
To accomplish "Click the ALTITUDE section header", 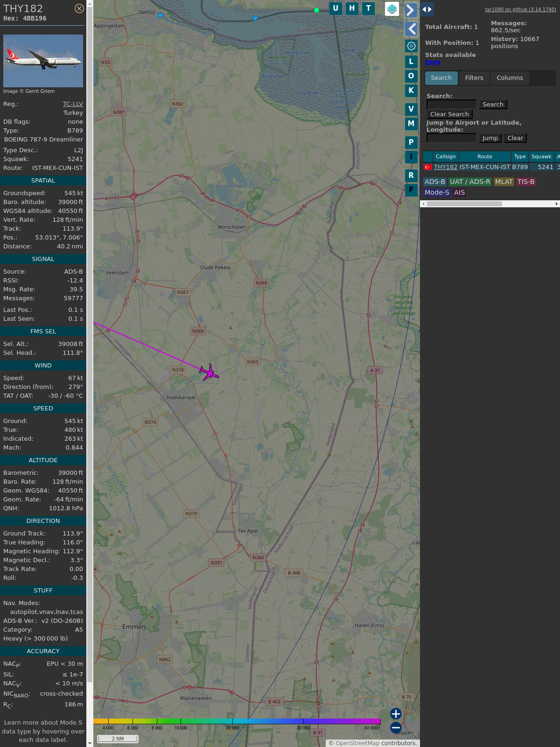I will pos(43,460).
